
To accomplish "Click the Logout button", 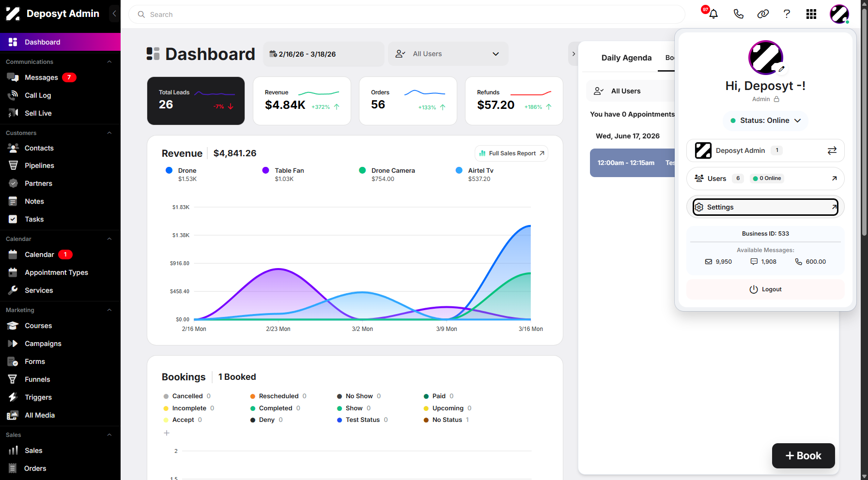I will (x=765, y=289).
